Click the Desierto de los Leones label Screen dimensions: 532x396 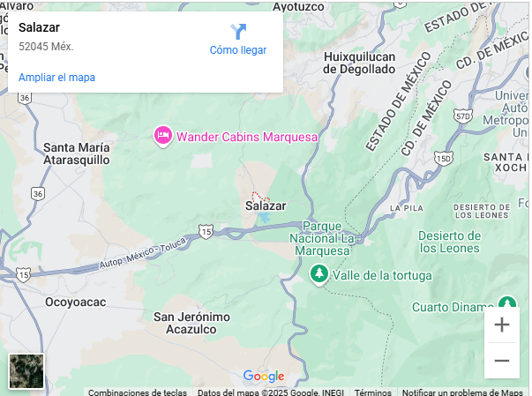point(450,242)
